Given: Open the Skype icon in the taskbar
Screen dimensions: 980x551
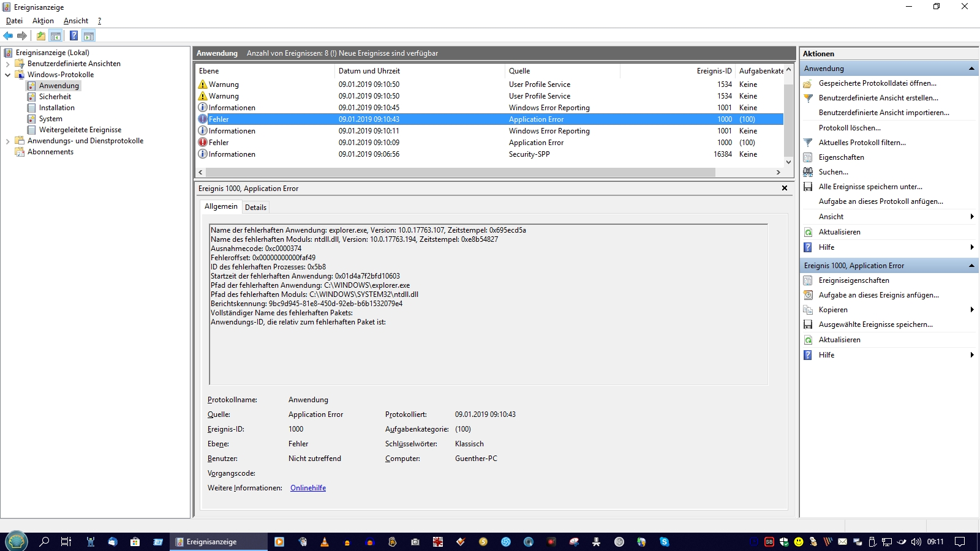Looking at the screenshot, I should [x=664, y=542].
